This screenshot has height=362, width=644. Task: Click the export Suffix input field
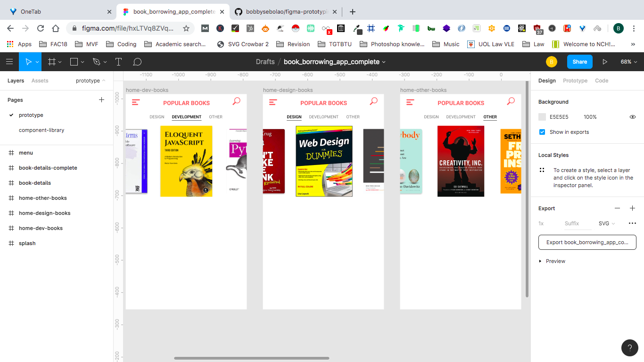578,223
